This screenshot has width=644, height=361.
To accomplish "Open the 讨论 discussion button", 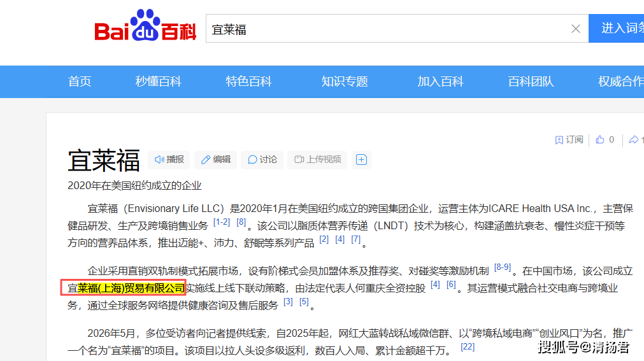I will 262,160.
